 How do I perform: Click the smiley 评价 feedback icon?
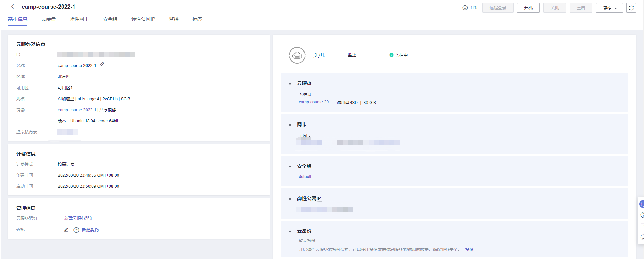point(465,8)
